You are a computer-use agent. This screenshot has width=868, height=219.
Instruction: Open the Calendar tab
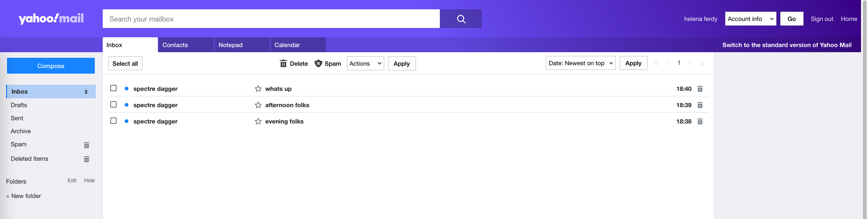(x=297, y=45)
